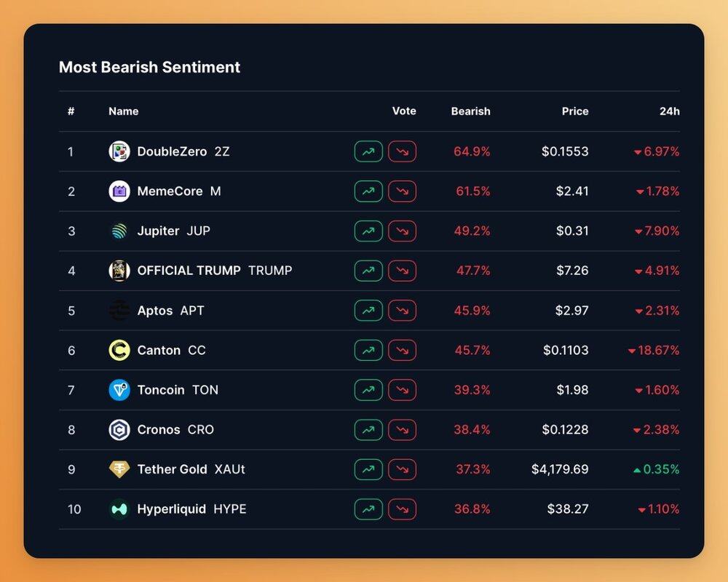Click the Hyperliquid coin logo icon

click(x=119, y=509)
